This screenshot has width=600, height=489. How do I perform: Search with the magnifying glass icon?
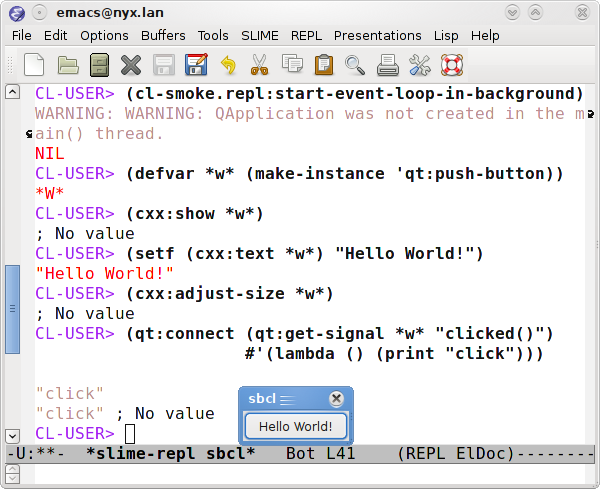[x=355, y=66]
